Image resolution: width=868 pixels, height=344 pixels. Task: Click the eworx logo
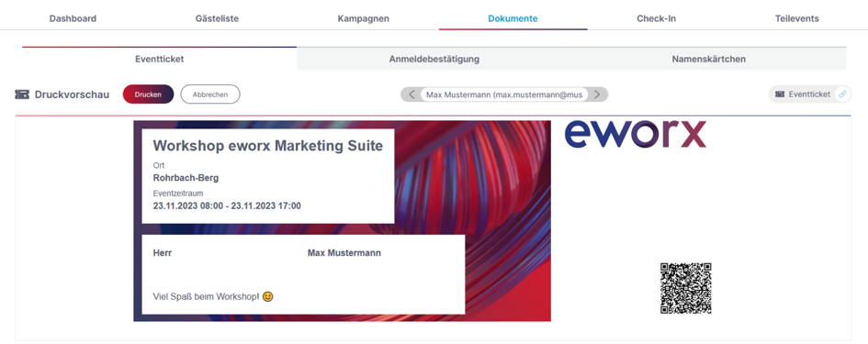click(636, 135)
